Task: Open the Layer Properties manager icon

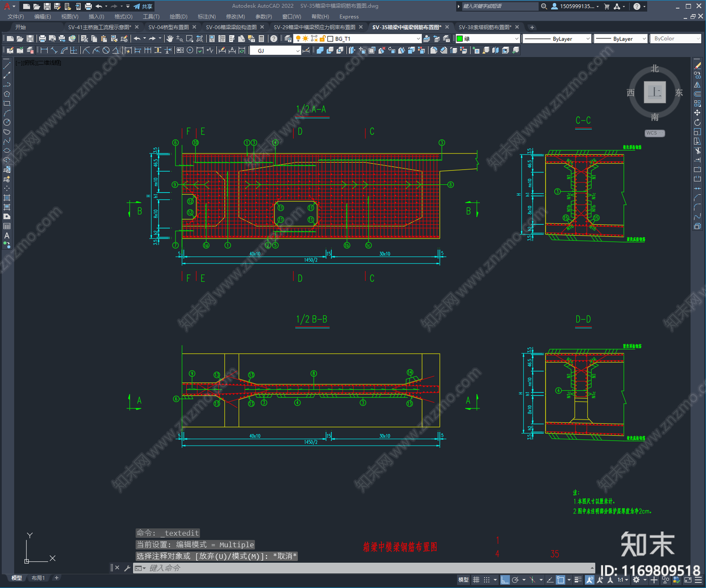Action: tap(288, 39)
